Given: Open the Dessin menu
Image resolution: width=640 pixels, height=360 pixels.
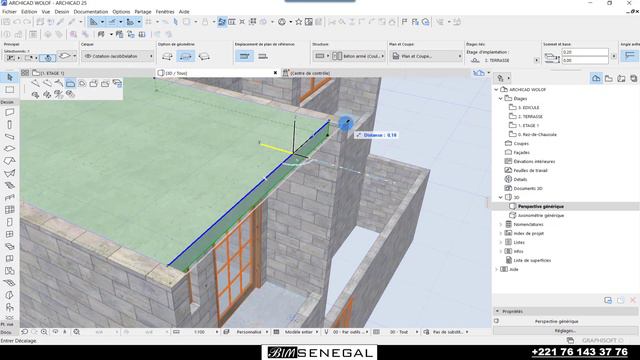Looking at the screenshot, I should click(x=62, y=12).
